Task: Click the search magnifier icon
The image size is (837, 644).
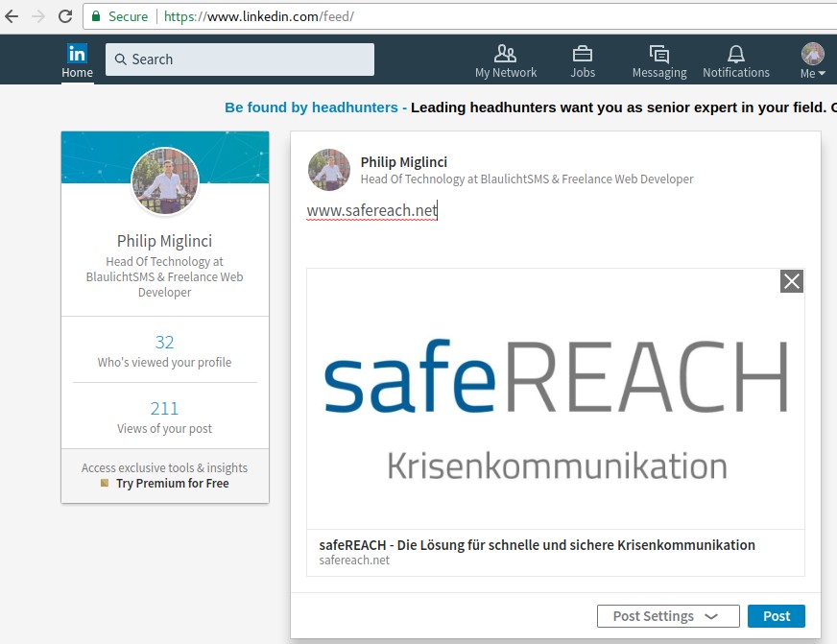Action: [119, 60]
